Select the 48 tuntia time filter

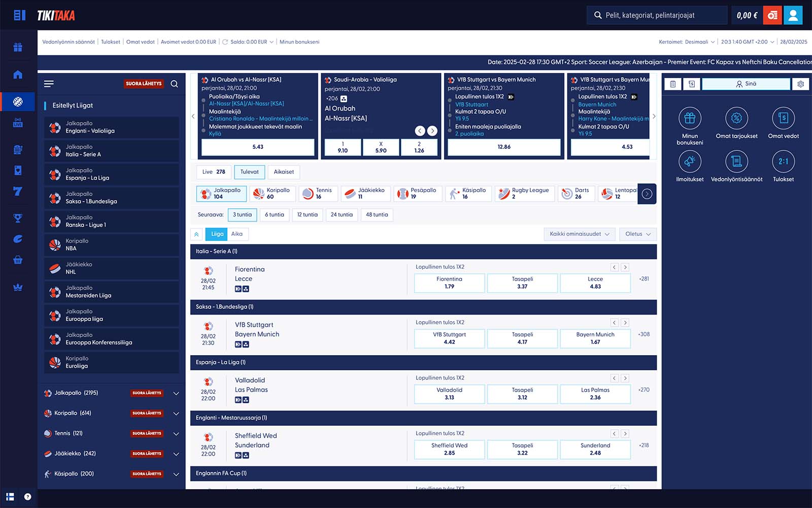pyautogui.click(x=377, y=215)
